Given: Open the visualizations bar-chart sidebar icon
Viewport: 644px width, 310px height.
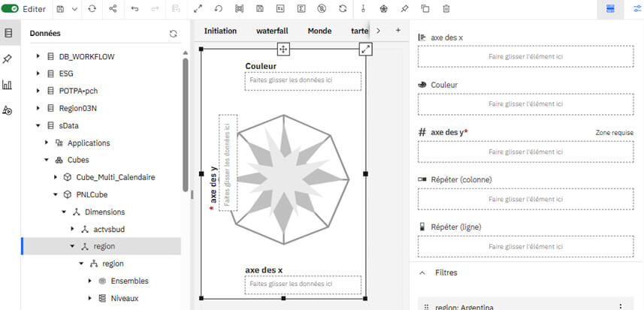Looking at the screenshot, I should tap(7, 85).
